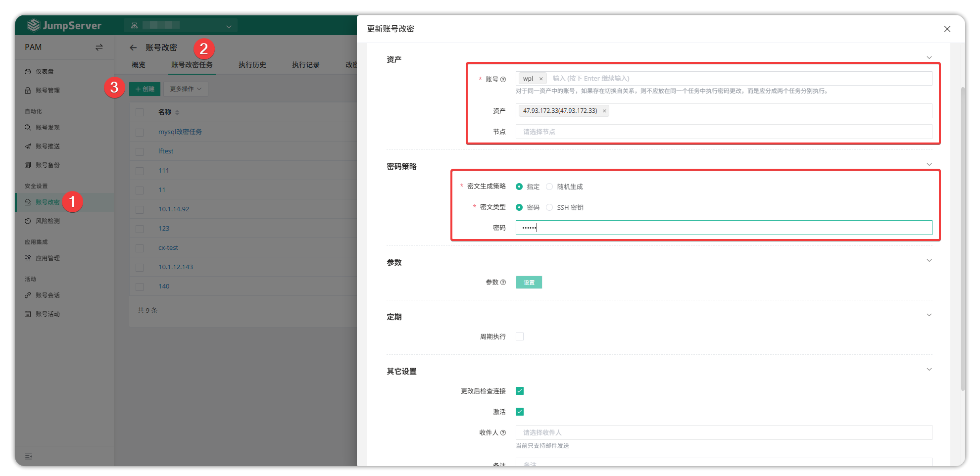This screenshot has height=476, width=980.
Task: Close the 更新账号改密 drawer
Action: point(947,29)
